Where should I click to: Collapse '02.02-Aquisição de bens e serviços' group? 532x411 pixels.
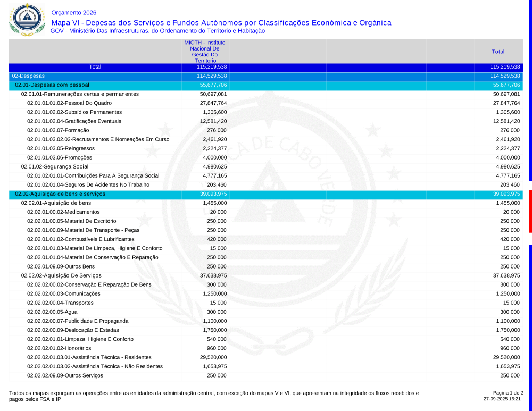(x=60, y=194)
